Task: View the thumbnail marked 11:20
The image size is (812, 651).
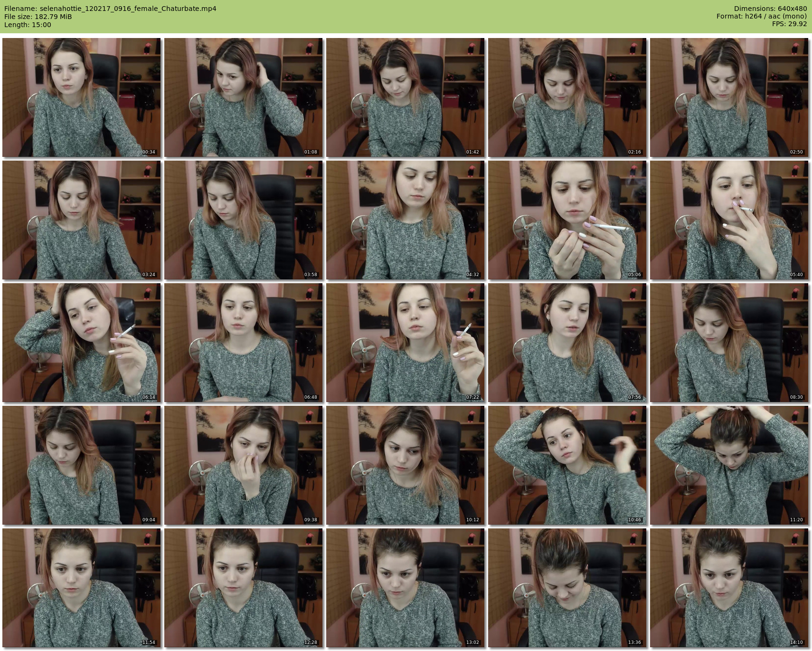Action: coord(729,465)
